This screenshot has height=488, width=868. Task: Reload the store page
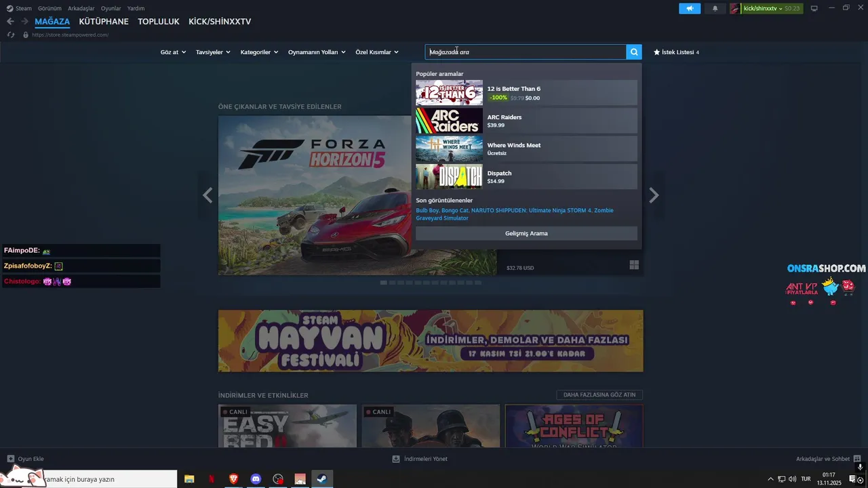tap(11, 35)
